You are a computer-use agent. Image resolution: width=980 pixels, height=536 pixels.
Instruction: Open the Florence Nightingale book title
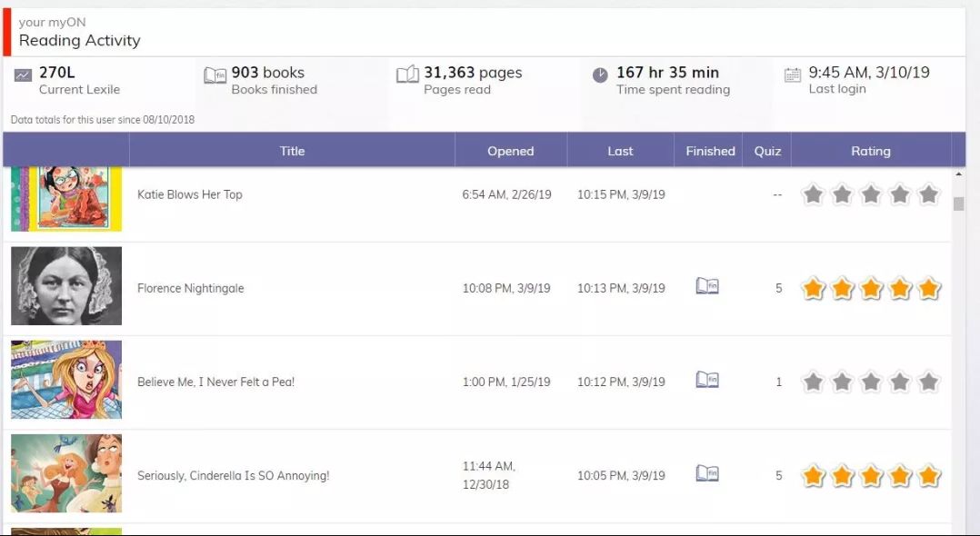coord(191,289)
